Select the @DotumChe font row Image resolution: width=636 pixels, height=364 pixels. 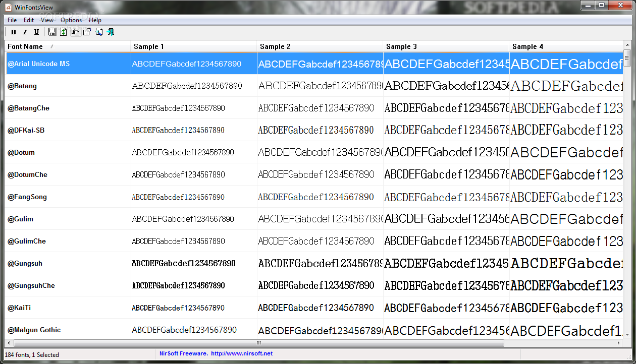point(314,174)
